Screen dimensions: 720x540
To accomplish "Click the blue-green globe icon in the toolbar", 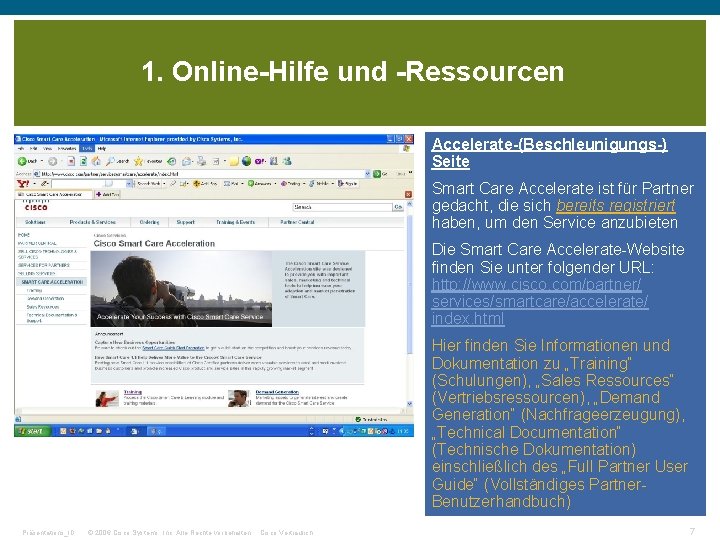I will click(x=247, y=161).
